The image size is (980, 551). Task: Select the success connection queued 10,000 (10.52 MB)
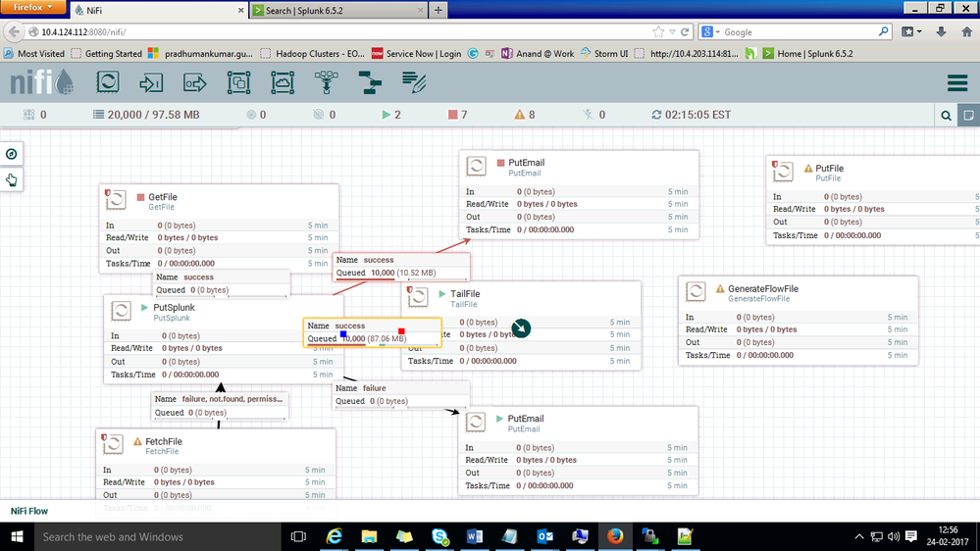tap(400, 267)
